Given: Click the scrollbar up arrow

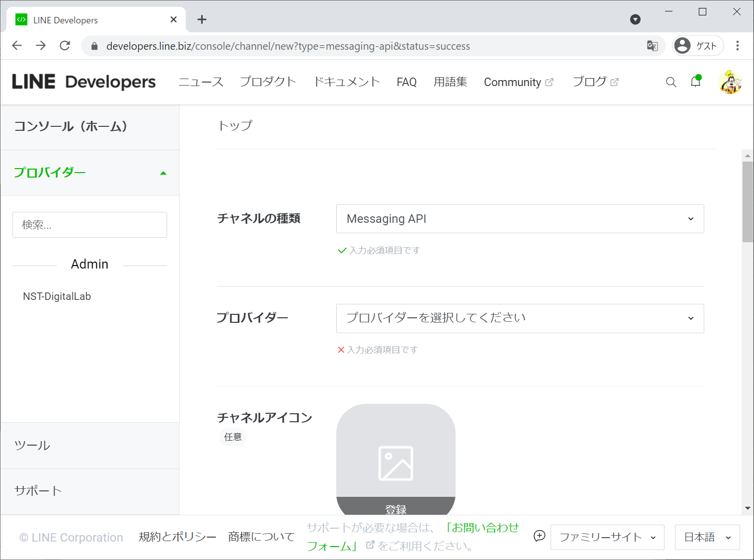Looking at the screenshot, I should [748, 156].
